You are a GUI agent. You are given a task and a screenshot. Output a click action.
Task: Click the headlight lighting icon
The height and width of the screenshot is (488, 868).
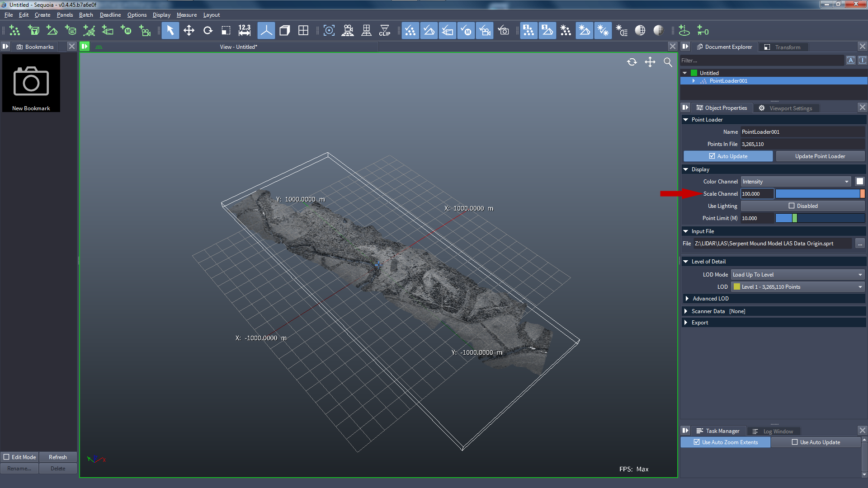point(622,31)
